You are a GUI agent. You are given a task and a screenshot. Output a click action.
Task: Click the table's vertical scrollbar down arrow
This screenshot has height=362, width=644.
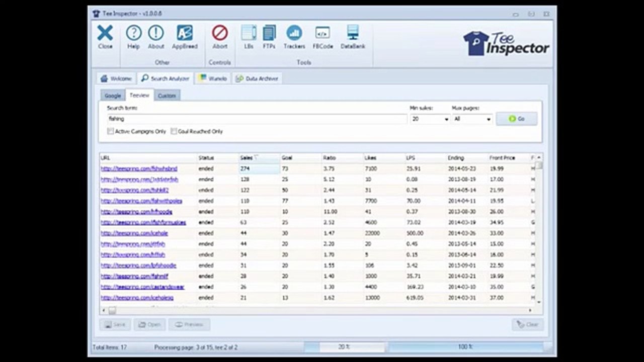click(539, 302)
